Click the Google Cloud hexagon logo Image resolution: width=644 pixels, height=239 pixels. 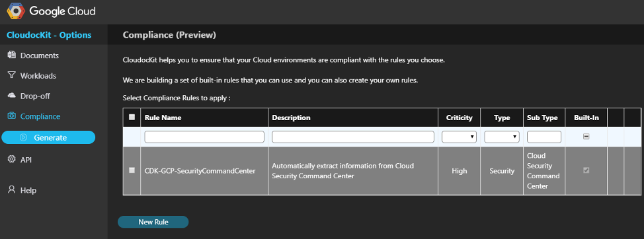pyautogui.click(x=16, y=11)
